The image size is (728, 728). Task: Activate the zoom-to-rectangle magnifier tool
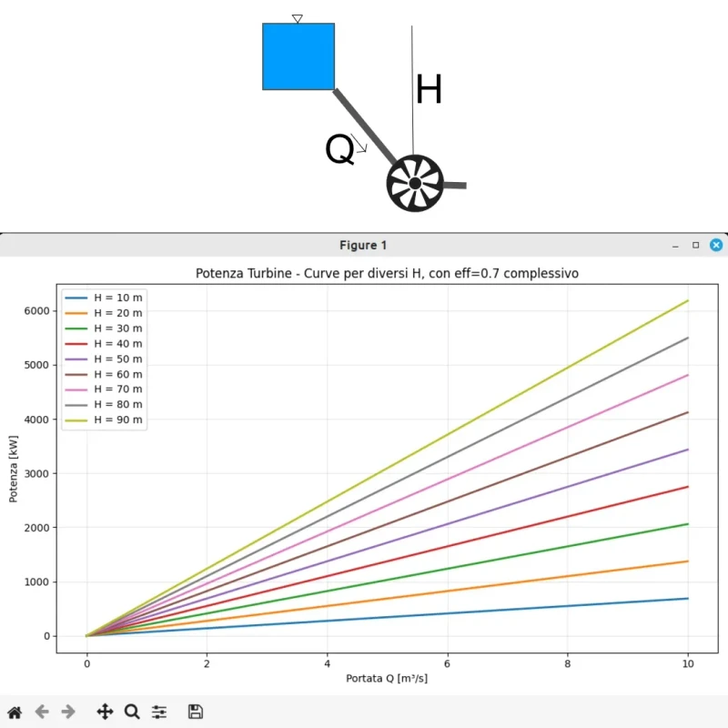pos(132,712)
